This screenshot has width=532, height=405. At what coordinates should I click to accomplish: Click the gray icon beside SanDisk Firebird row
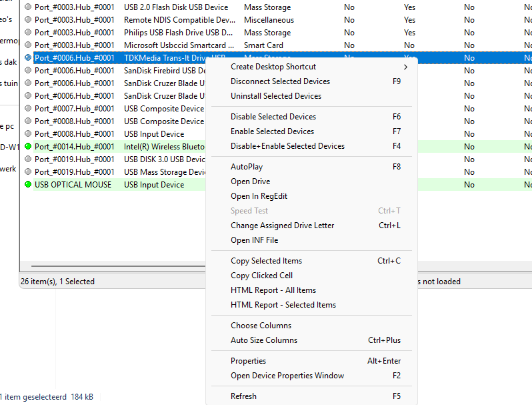pos(28,70)
